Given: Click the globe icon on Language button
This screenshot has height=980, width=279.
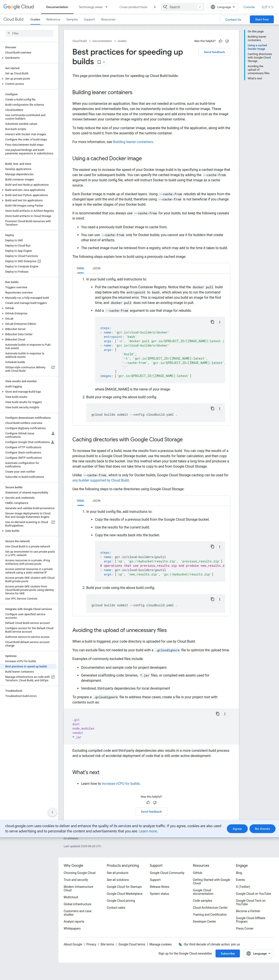Looking at the screenshot, I should (x=213, y=7).
